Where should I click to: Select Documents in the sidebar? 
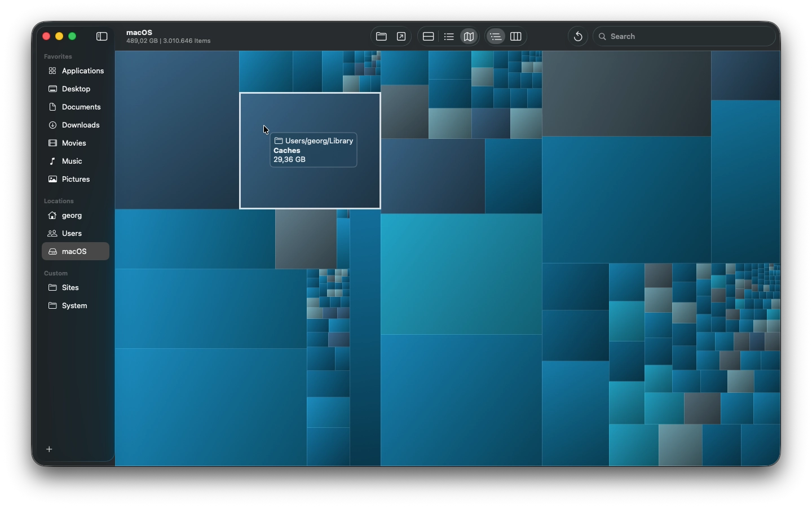[x=76, y=107]
